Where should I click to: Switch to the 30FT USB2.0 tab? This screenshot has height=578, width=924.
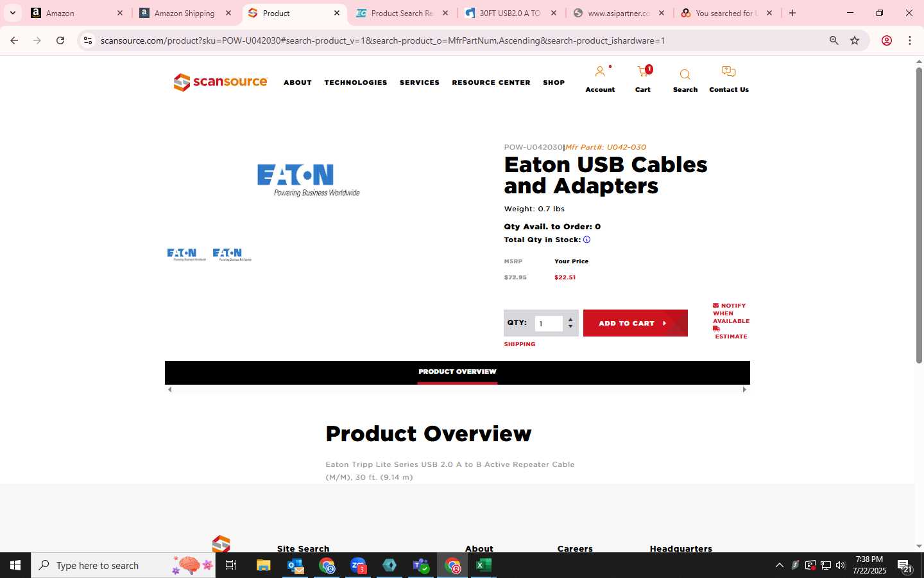pyautogui.click(x=511, y=13)
